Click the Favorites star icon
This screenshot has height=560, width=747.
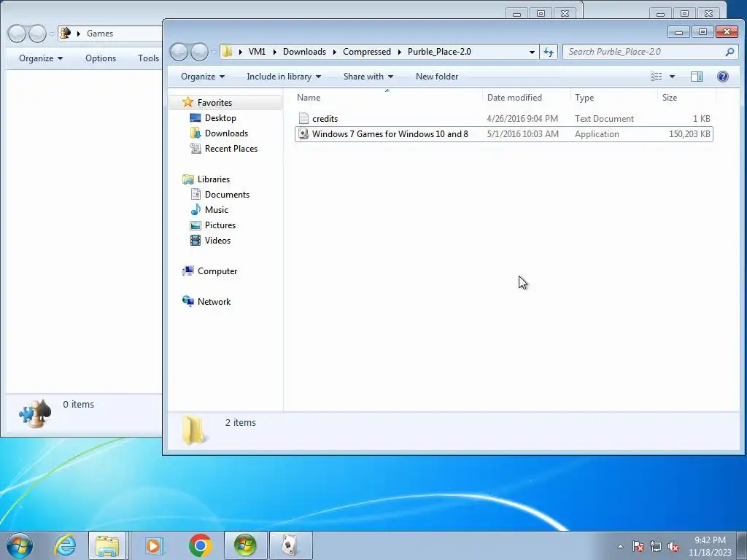187,102
